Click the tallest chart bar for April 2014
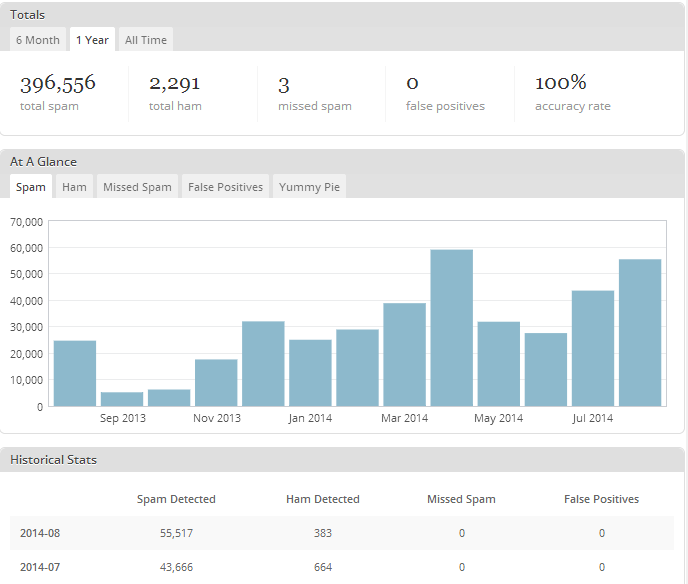688x584 pixels. 451,328
